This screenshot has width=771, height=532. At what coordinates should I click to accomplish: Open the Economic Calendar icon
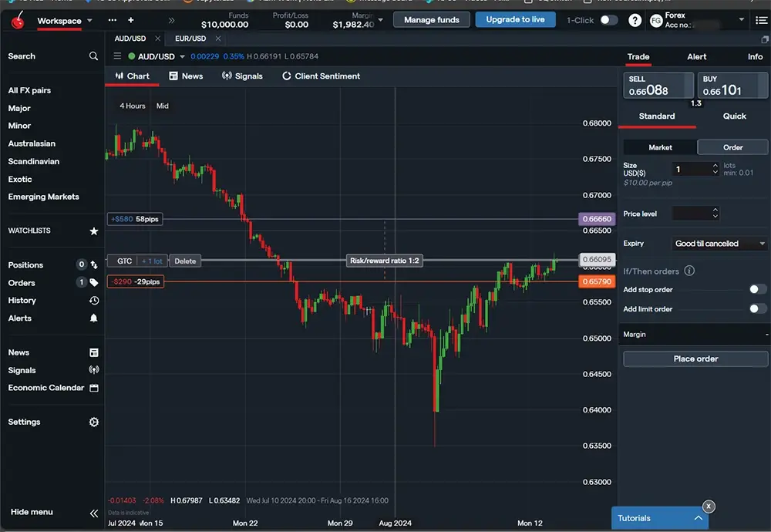pos(94,388)
